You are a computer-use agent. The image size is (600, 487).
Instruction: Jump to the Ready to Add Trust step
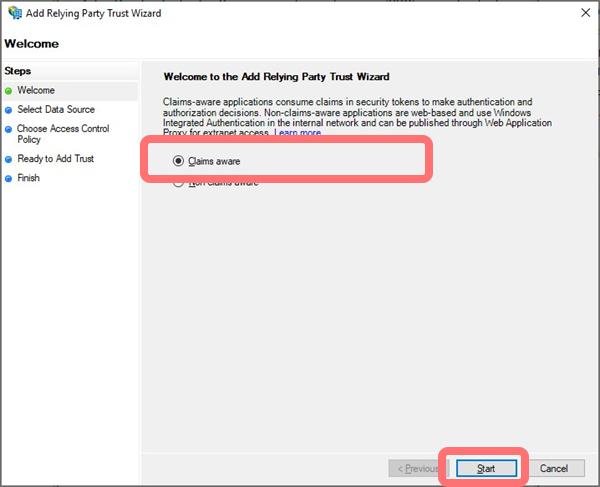pyautogui.click(x=55, y=159)
